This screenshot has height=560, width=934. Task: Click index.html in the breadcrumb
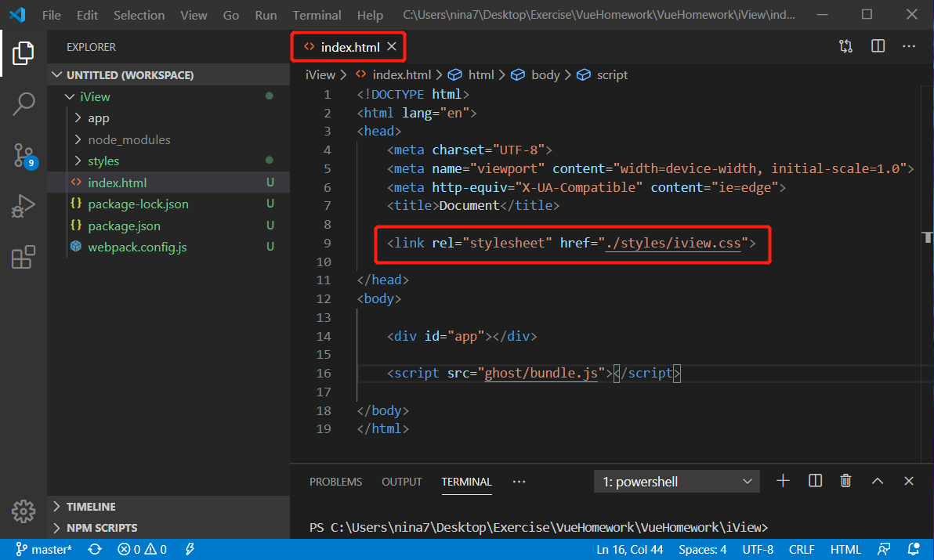[401, 75]
